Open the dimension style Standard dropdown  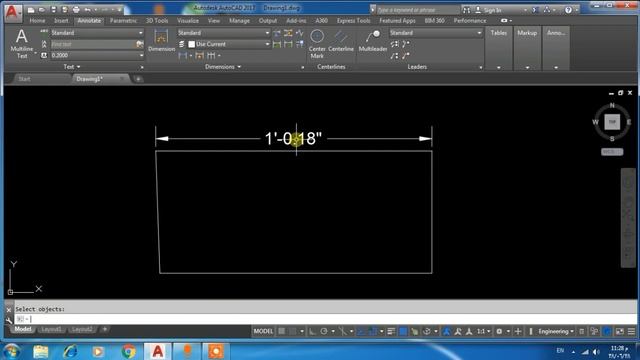pos(224,33)
